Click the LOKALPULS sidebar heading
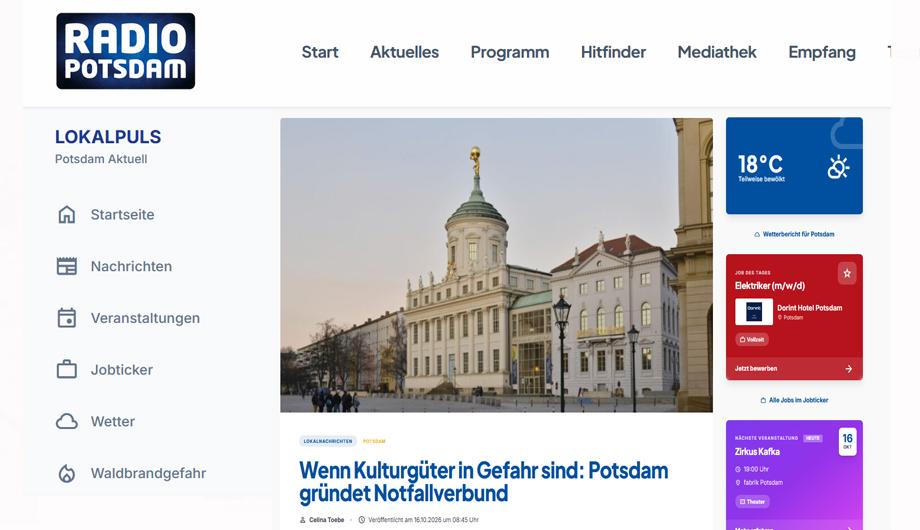The image size is (920, 530). click(108, 137)
